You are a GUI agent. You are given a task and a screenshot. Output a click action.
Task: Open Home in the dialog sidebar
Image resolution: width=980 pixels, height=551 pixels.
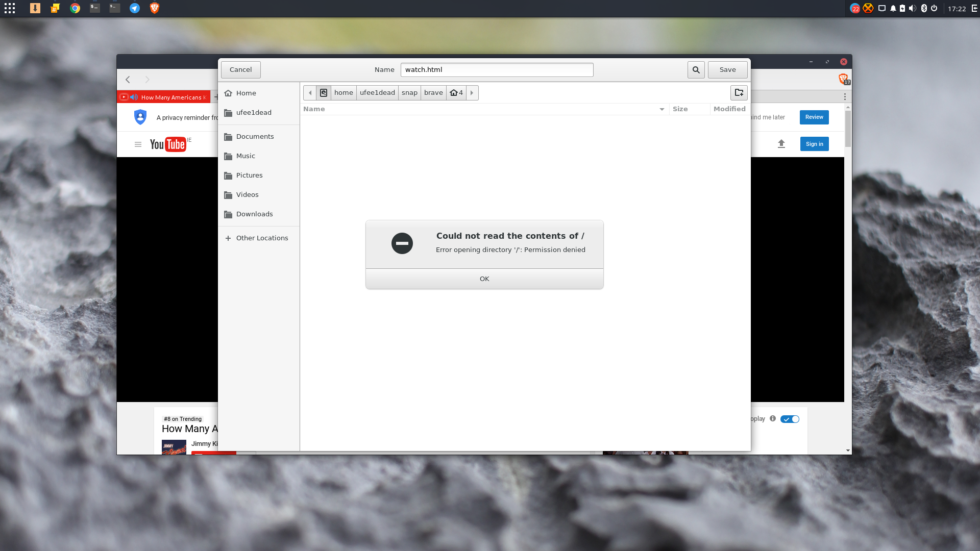point(259,93)
